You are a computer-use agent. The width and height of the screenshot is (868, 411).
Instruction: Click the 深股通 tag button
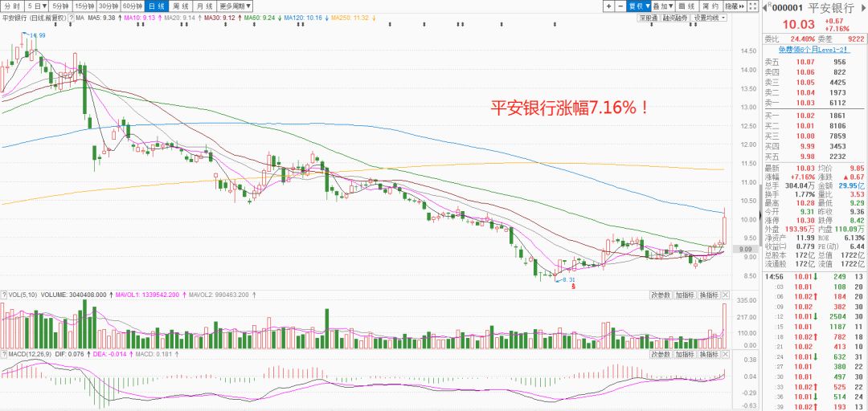tap(649, 18)
